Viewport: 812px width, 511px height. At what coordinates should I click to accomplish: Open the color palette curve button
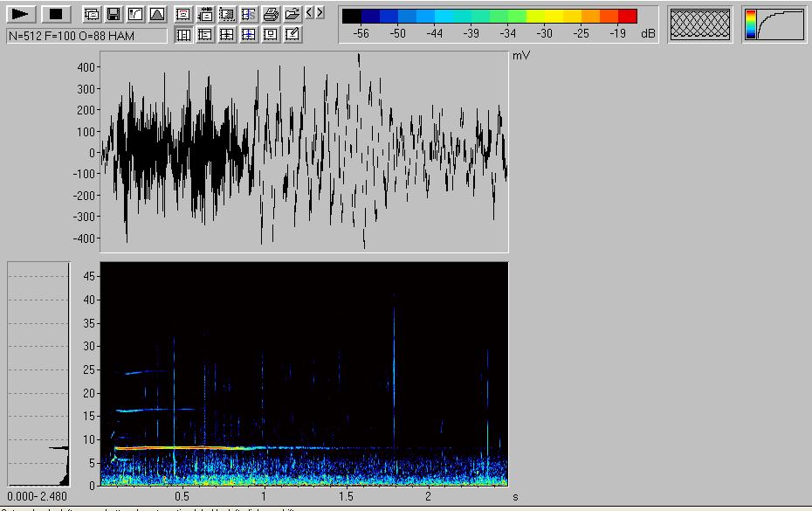pos(774,24)
